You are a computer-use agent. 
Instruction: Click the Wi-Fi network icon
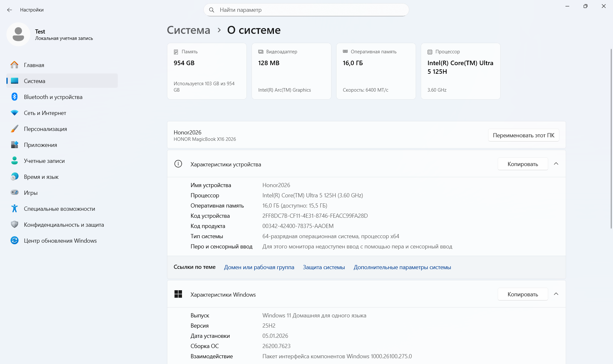click(15, 113)
